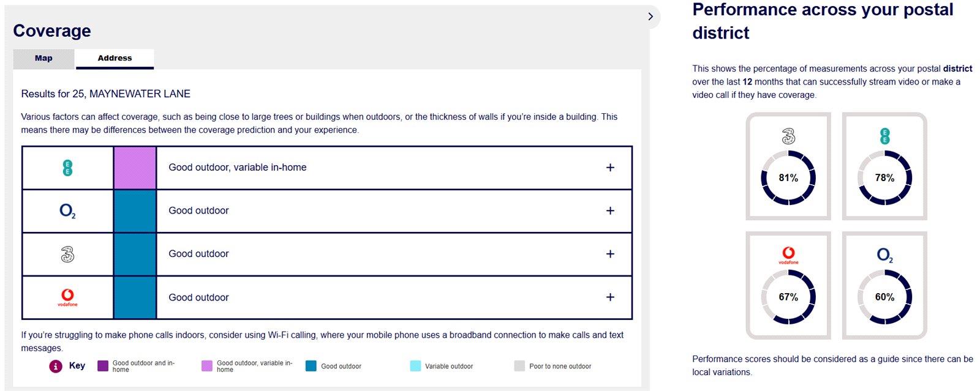
Task: Click the EE logo in performance panel
Action: [884, 136]
